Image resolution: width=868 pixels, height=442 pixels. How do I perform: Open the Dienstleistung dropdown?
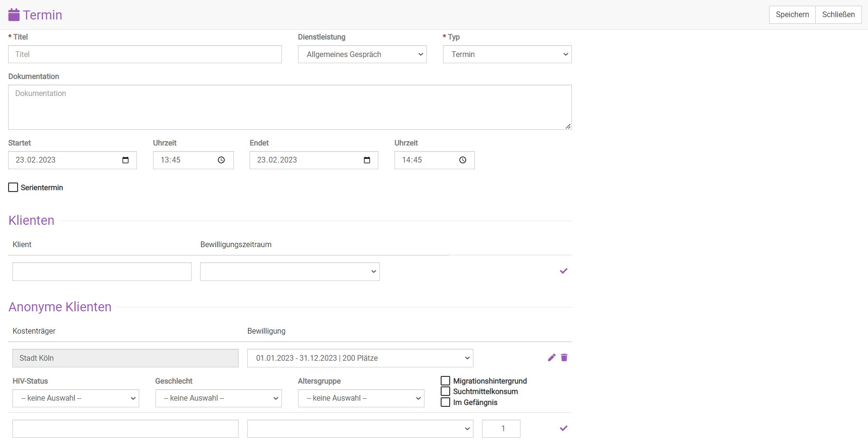(x=362, y=54)
